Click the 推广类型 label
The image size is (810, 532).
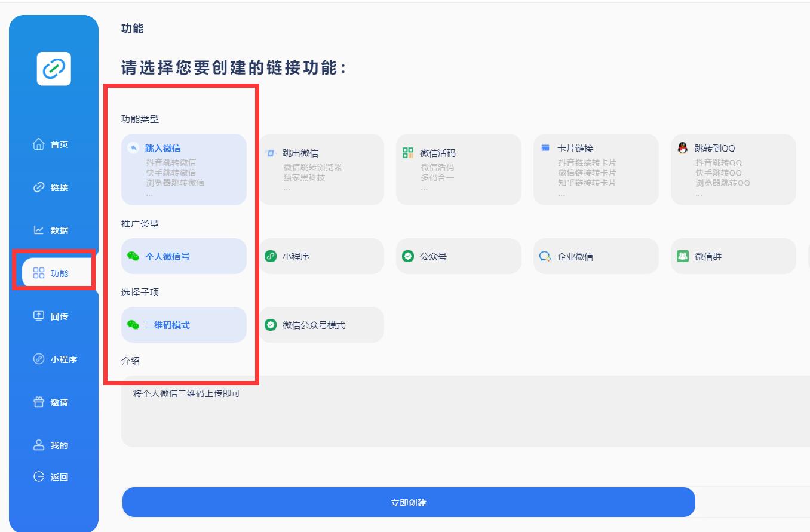pos(140,223)
